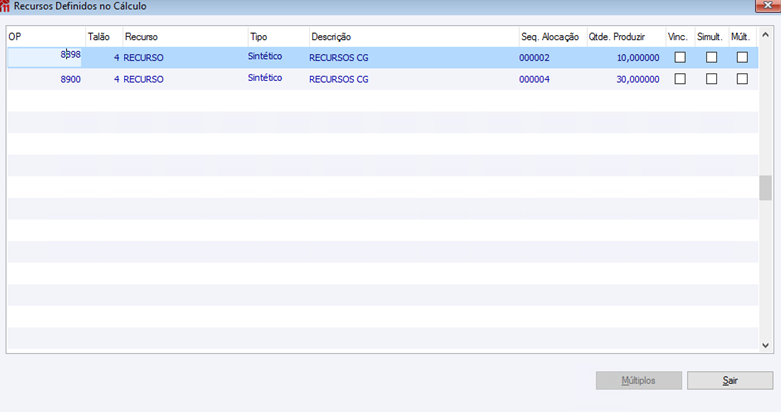This screenshot has height=412, width=781.
Task: Select the Talão column header
Action: tap(104, 36)
